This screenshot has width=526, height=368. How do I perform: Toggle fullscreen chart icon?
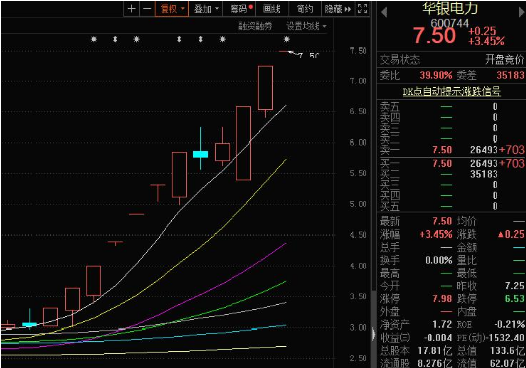(x=362, y=9)
